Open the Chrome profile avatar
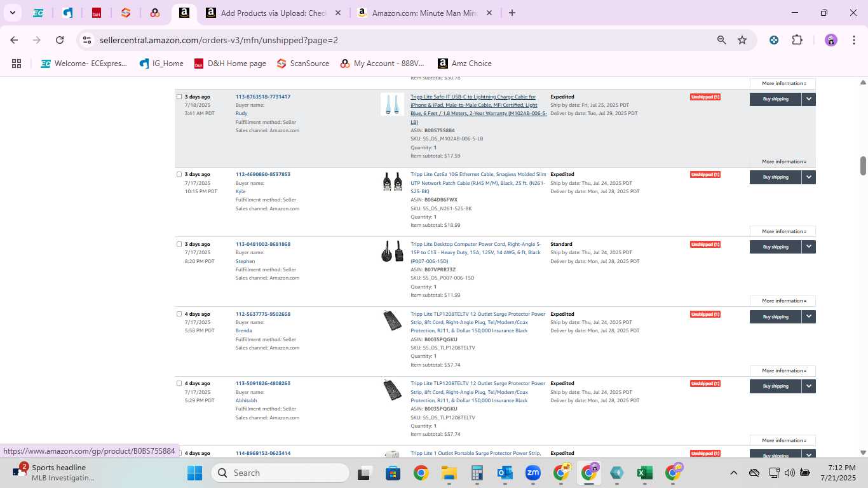Image resolution: width=868 pixels, height=488 pixels. point(831,40)
